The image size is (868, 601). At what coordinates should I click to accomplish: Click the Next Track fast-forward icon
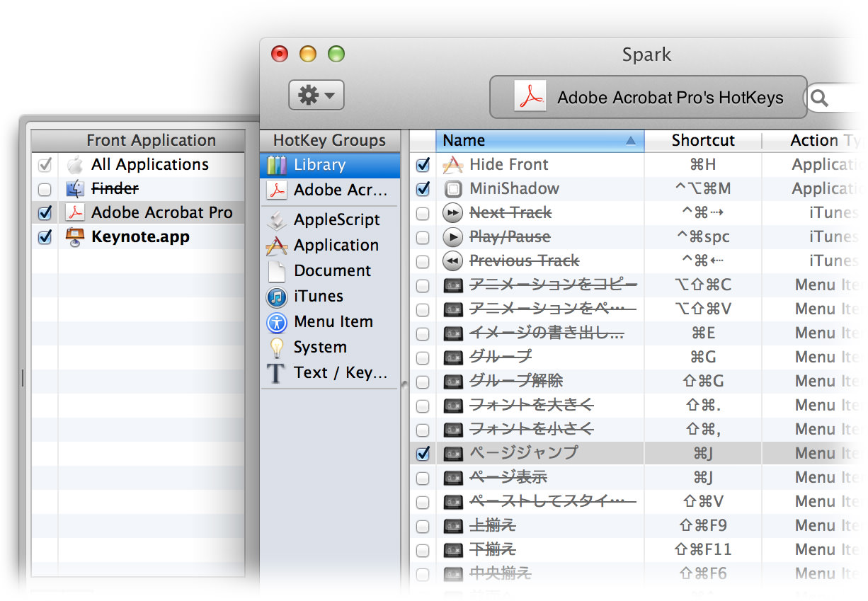(x=452, y=213)
